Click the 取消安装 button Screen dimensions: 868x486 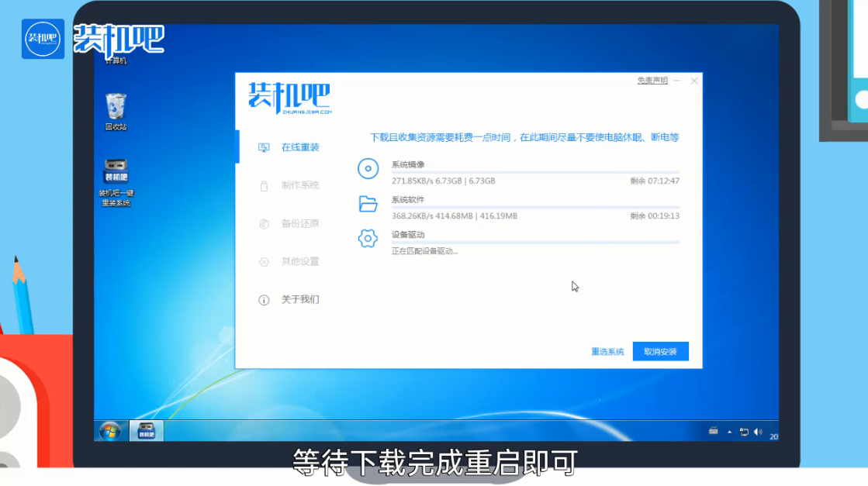click(x=660, y=352)
